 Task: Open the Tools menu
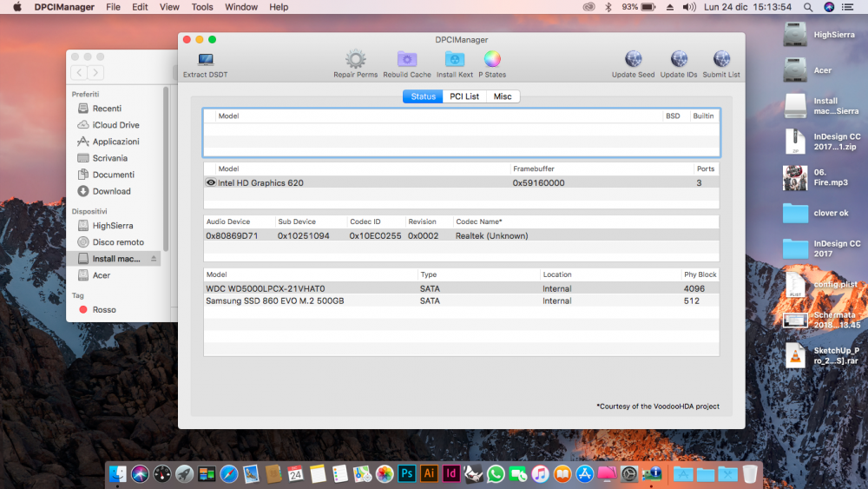[x=202, y=7]
